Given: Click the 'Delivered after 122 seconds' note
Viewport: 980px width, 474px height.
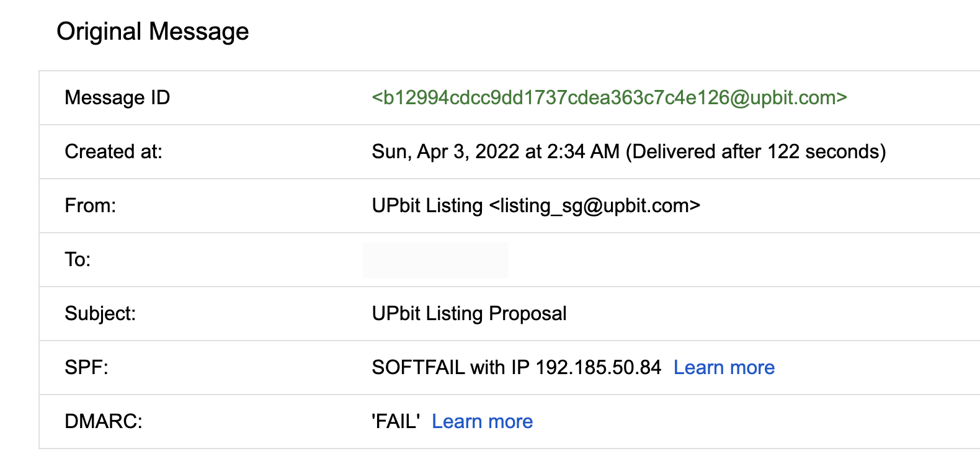Looking at the screenshot, I should (x=755, y=152).
